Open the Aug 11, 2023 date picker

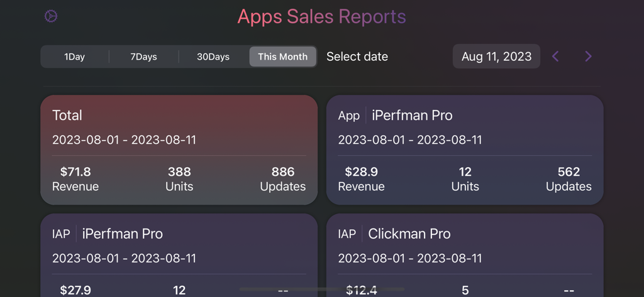click(496, 57)
